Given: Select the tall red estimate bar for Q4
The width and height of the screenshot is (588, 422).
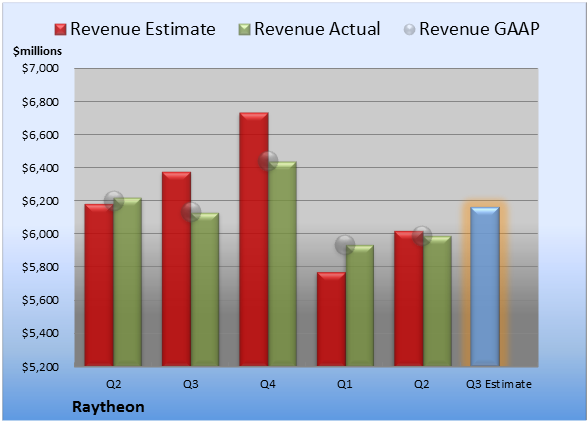Looking at the screenshot, I should 254,239.
